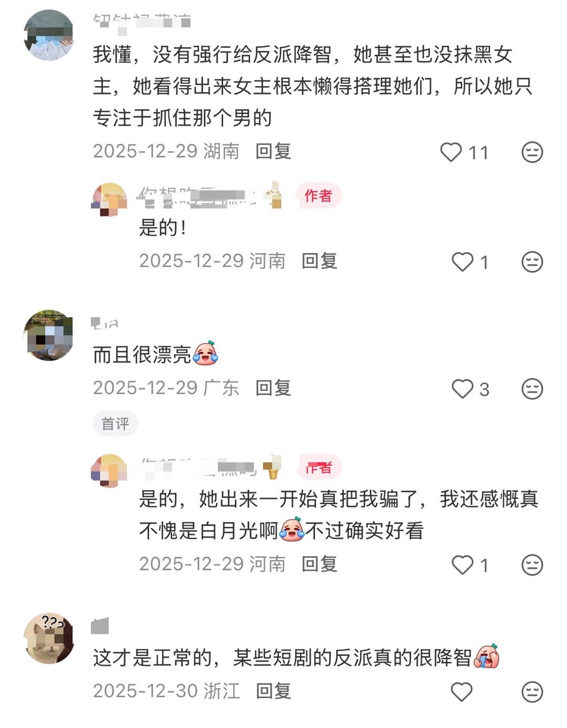Tap dislike face on the 白月光 reply

click(532, 565)
